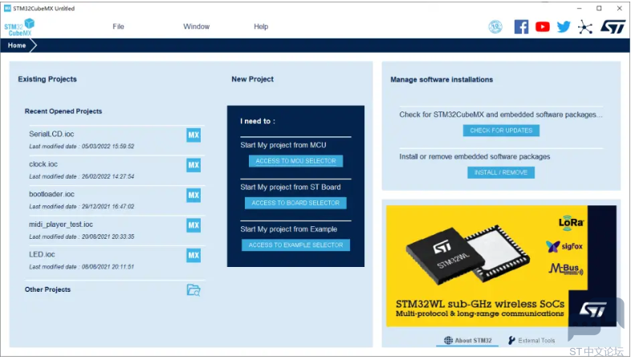The image size is (631, 364).
Task: Open the Facebook icon link
Action: tap(521, 27)
